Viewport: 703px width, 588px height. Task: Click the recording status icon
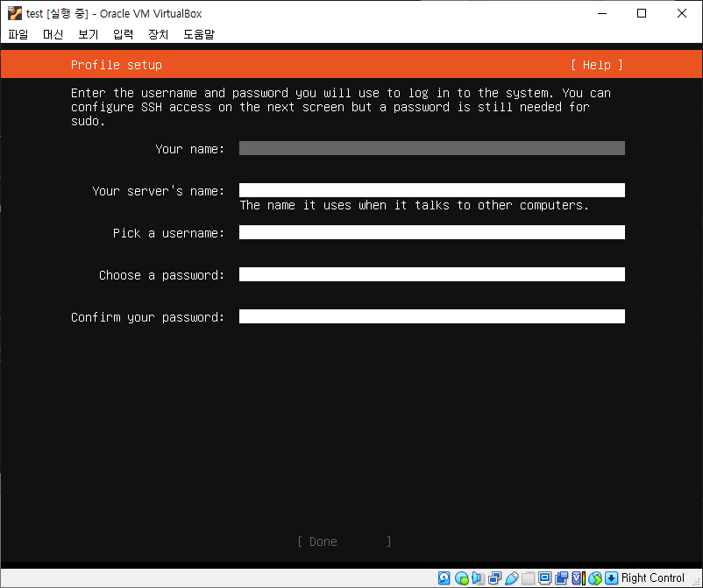pos(561,578)
